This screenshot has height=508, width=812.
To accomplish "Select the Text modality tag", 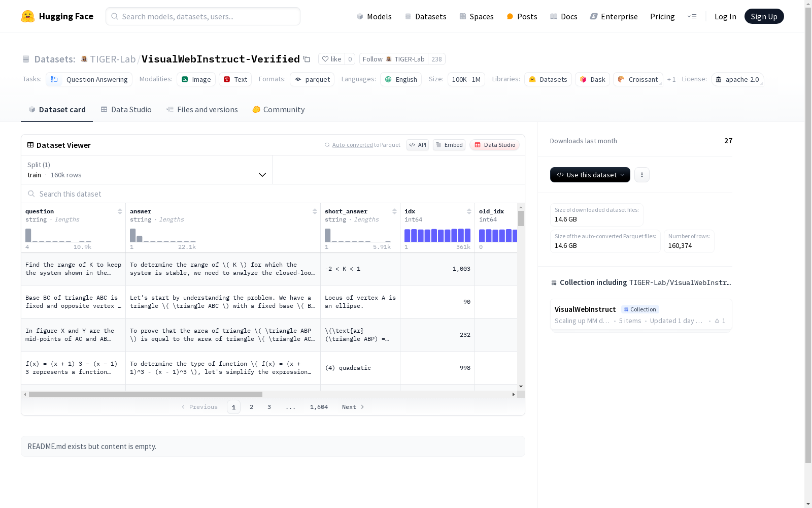I will coord(235,79).
